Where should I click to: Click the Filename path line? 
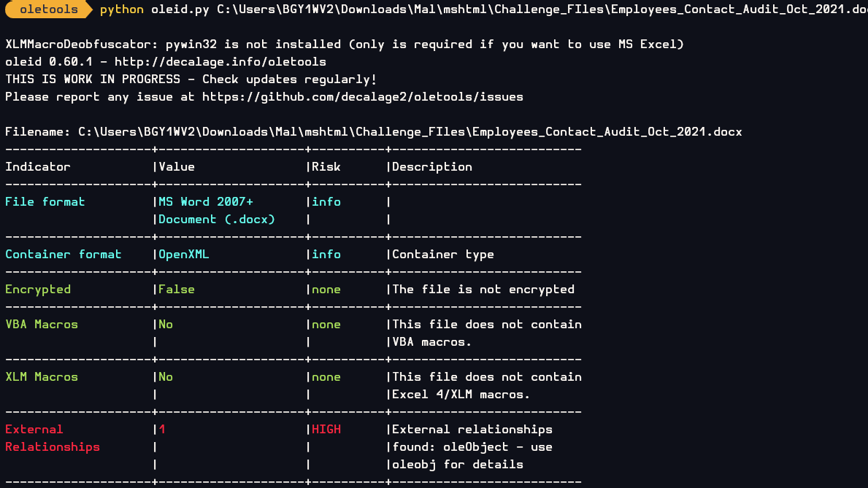374,132
